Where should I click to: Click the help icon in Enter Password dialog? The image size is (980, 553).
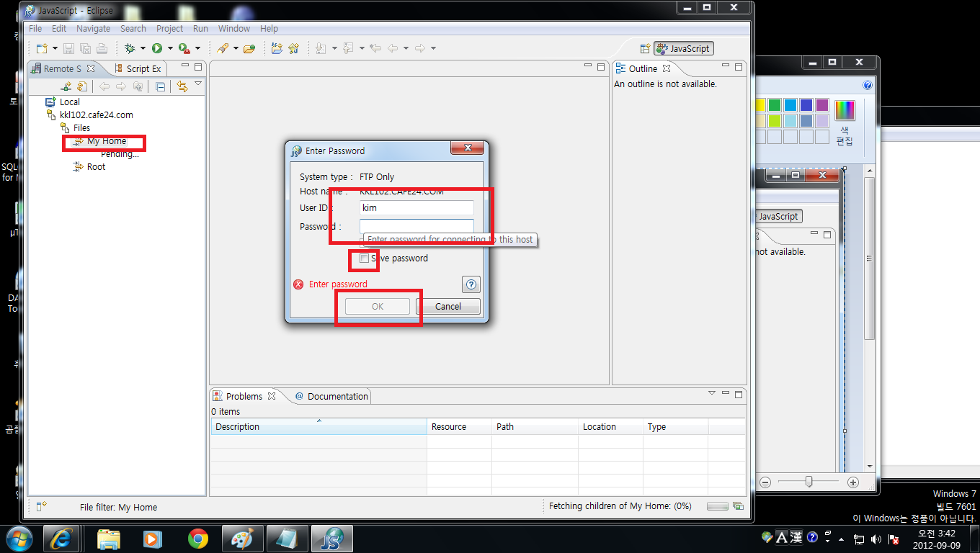[x=471, y=284]
